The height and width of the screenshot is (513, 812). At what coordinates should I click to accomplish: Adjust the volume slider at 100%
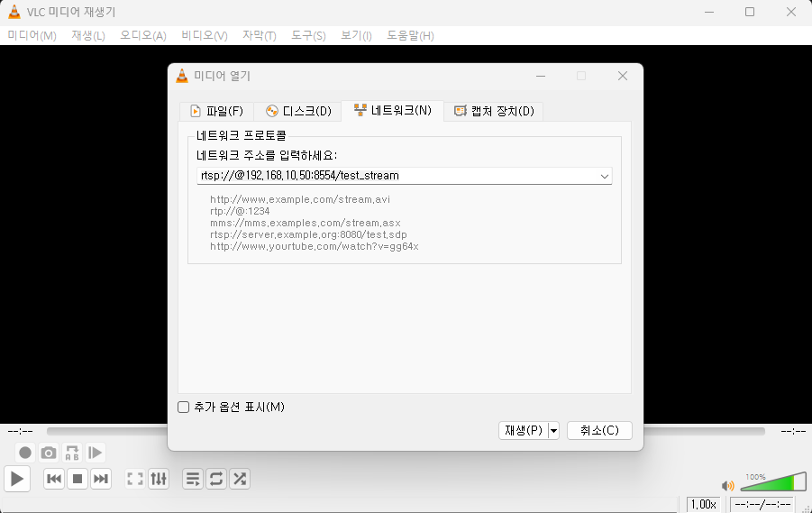click(773, 482)
